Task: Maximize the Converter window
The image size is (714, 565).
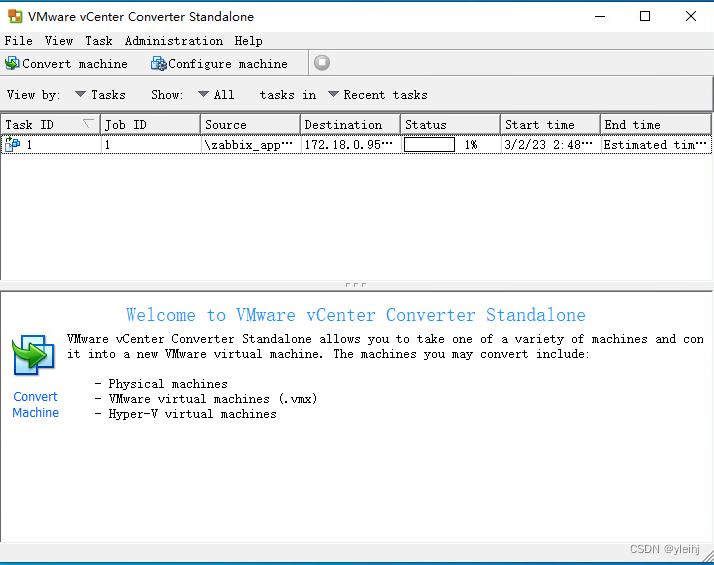Action: [x=645, y=16]
